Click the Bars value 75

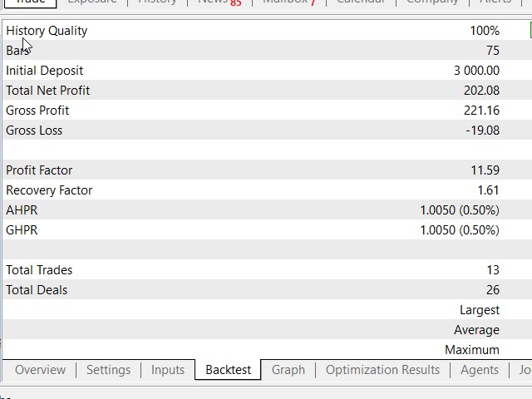(x=493, y=51)
